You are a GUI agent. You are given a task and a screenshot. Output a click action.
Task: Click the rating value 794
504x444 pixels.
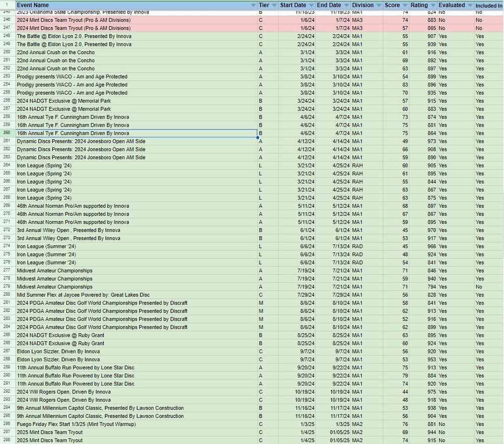click(x=431, y=287)
